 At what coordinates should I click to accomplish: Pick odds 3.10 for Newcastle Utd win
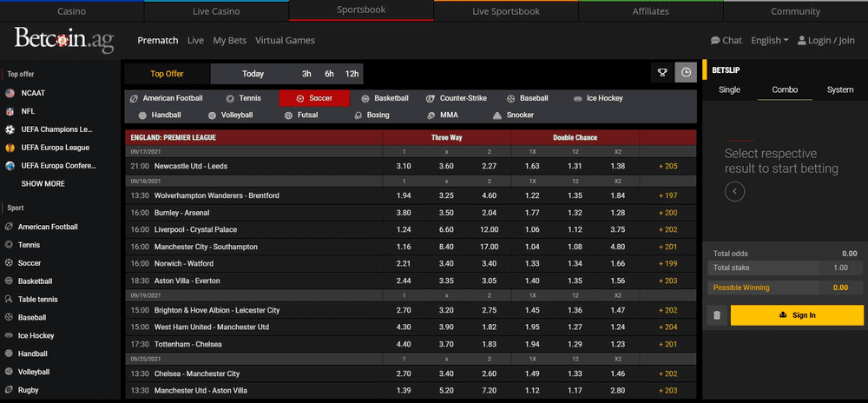[x=404, y=166]
